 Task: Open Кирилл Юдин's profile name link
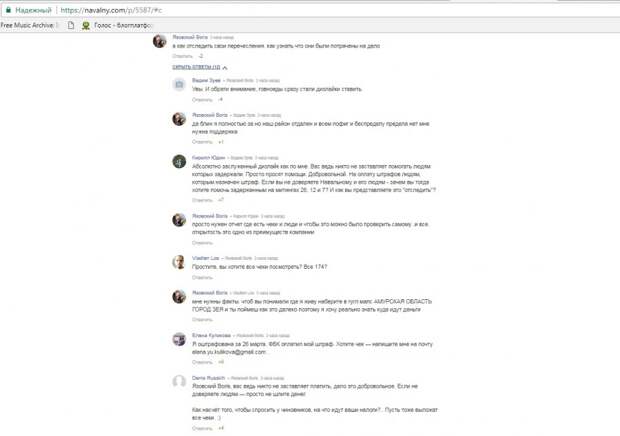tap(208, 158)
